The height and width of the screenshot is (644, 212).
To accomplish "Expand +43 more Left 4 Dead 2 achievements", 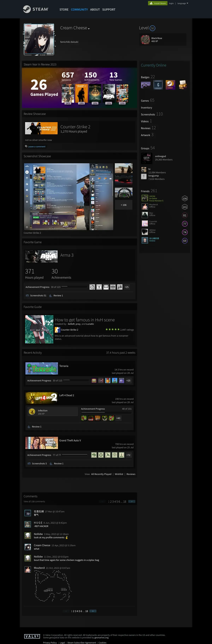I will 118,418.
